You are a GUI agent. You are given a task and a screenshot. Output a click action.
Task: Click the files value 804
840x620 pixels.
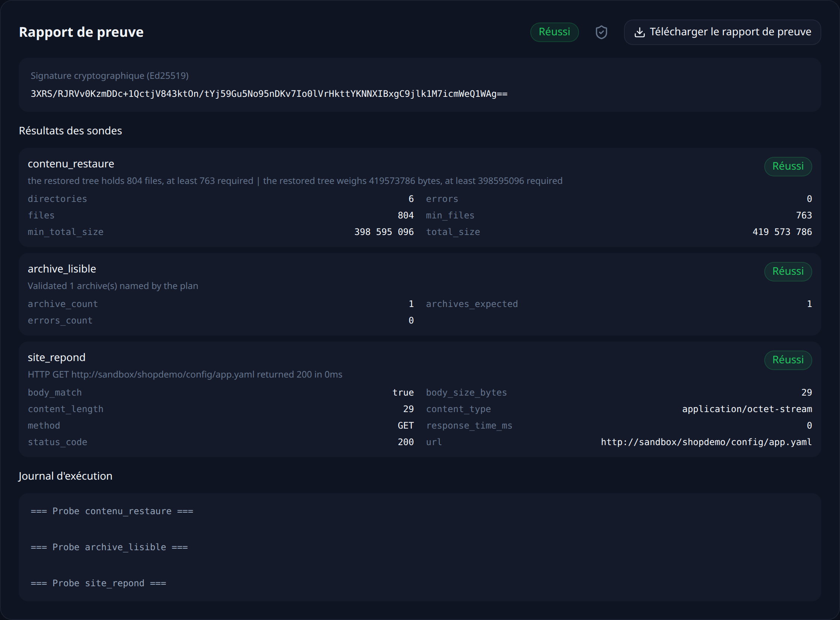pyautogui.click(x=406, y=215)
